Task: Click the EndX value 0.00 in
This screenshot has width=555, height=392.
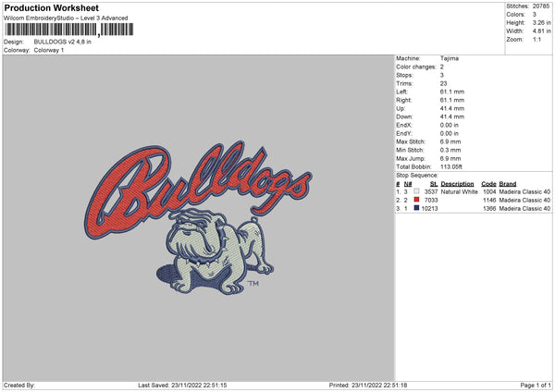Action: pyautogui.click(x=450, y=125)
